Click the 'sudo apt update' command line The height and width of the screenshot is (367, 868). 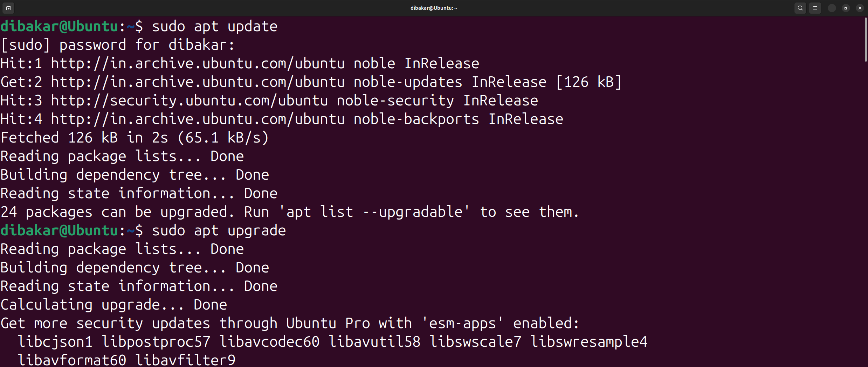pyautogui.click(x=139, y=27)
